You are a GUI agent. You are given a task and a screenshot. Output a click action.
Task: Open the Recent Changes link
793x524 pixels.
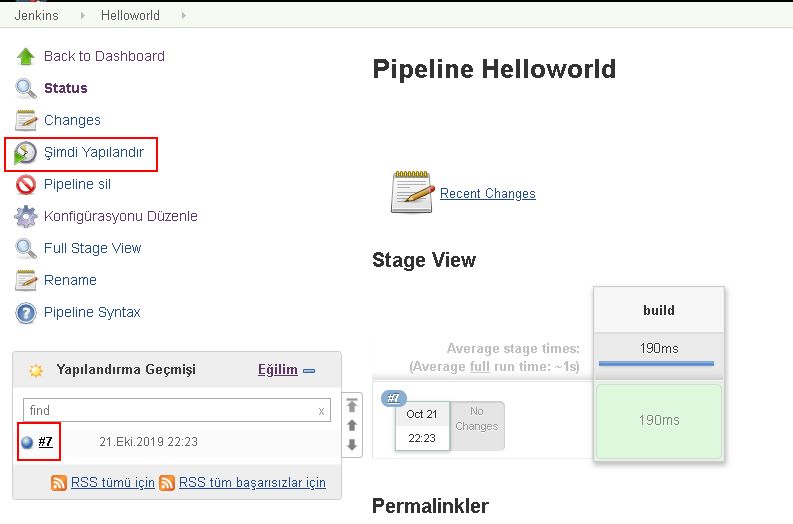tap(488, 193)
